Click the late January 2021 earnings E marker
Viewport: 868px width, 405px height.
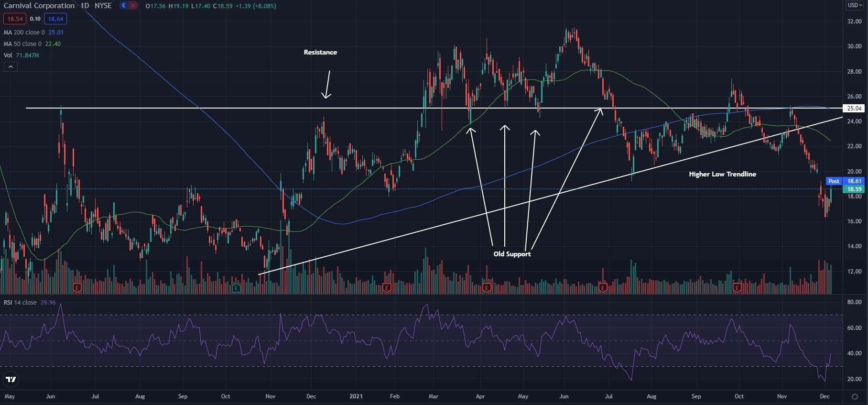(387, 288)
